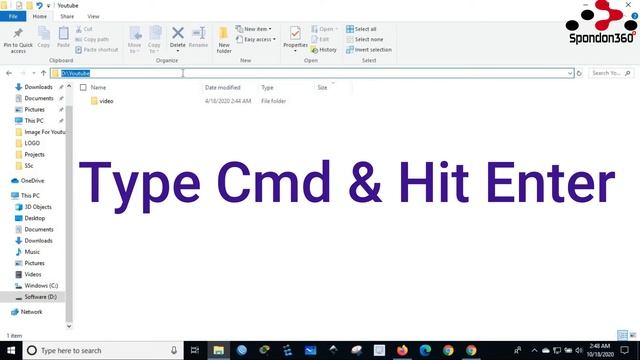Viewport: 640px width, 360px height.
Task: Open the Windows Start menu
Action: click(11, 350)
